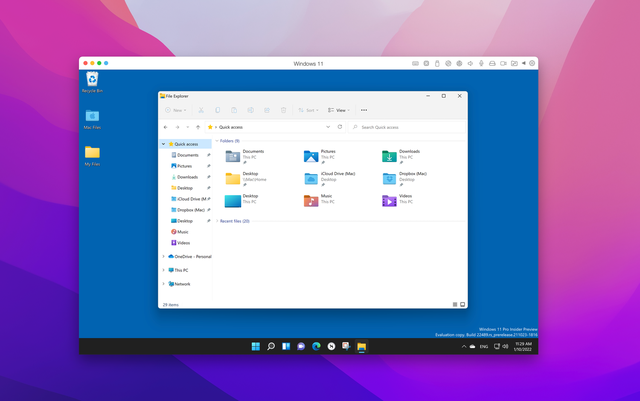Click the Copy icon in File Explorer toolbar
This screenshot has width=640, height=401.
coord(218,110)
